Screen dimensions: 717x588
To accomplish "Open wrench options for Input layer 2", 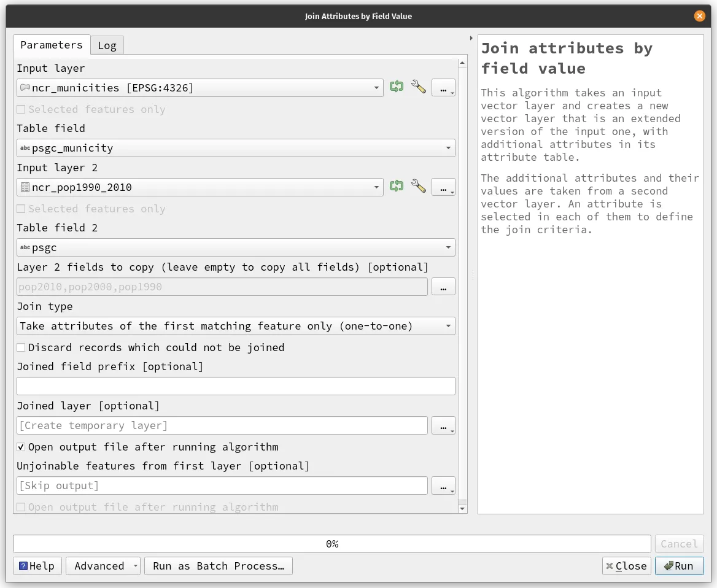I will point(419,187).
